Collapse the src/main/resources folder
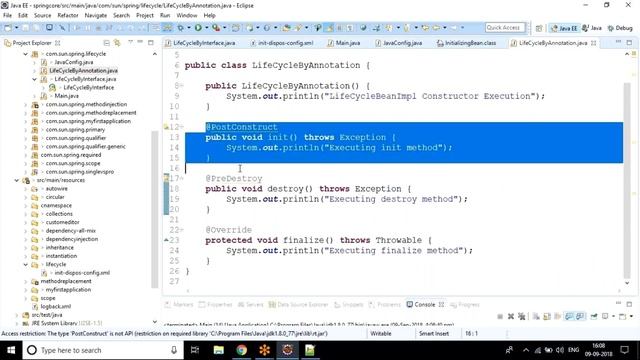The width and height of the screenshot is (640, 360). (17, 180)
